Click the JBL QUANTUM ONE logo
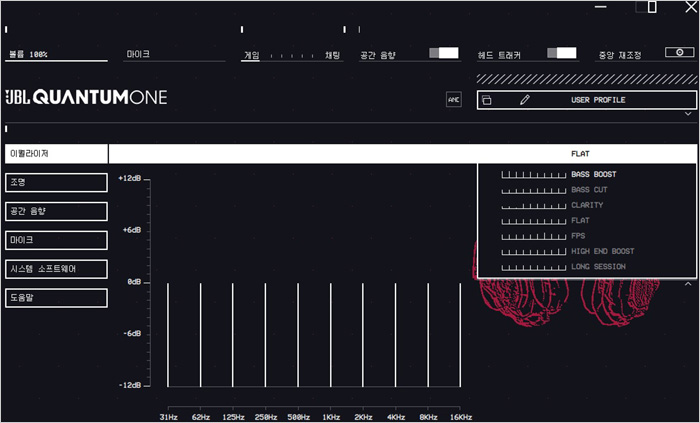Screen dimensions: 700x423 [86, 97]
